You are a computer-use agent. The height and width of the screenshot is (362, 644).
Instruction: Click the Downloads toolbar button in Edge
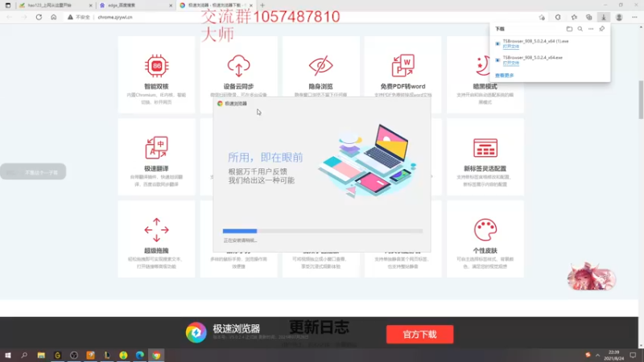(x=603, y=17)
